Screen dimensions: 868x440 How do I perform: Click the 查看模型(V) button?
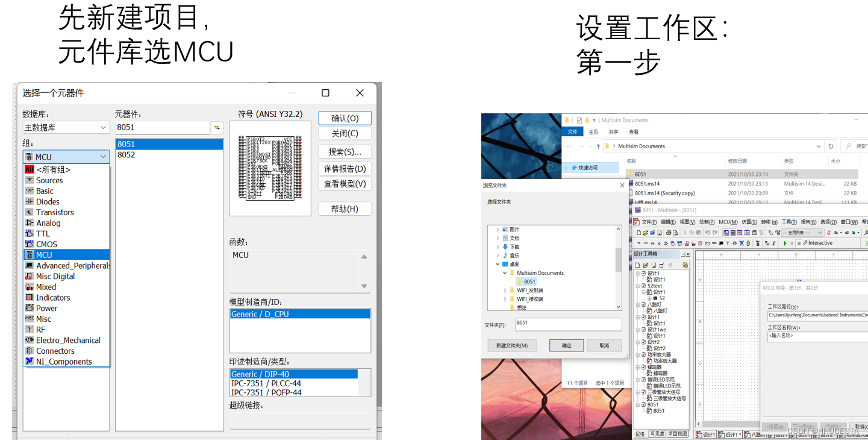[x=345, y=184]
